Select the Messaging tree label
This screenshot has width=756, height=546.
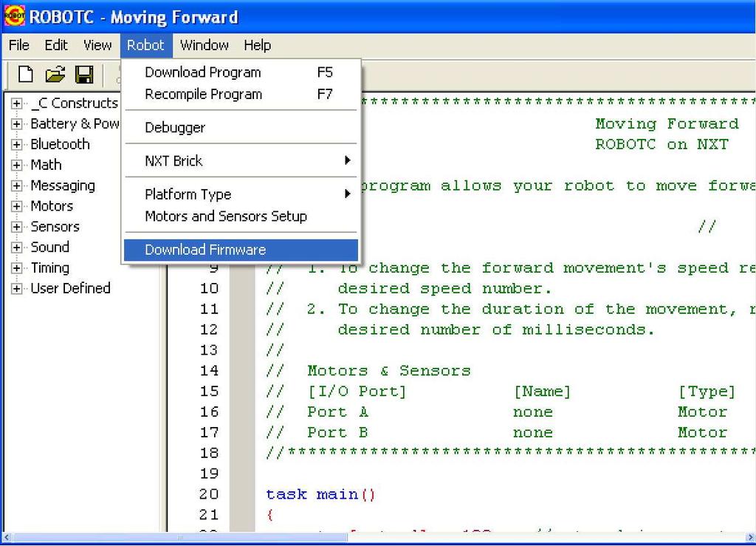click(x=63, y=185)
